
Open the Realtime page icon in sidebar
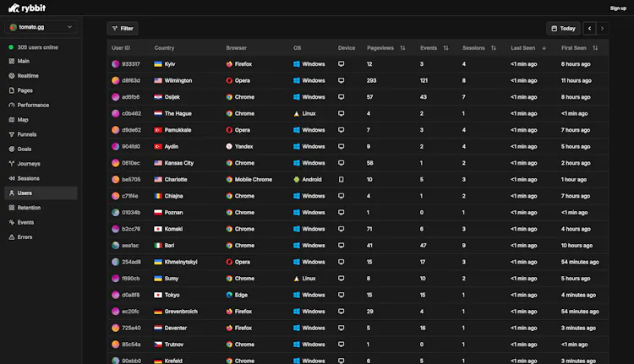click(x=11, y=75)
